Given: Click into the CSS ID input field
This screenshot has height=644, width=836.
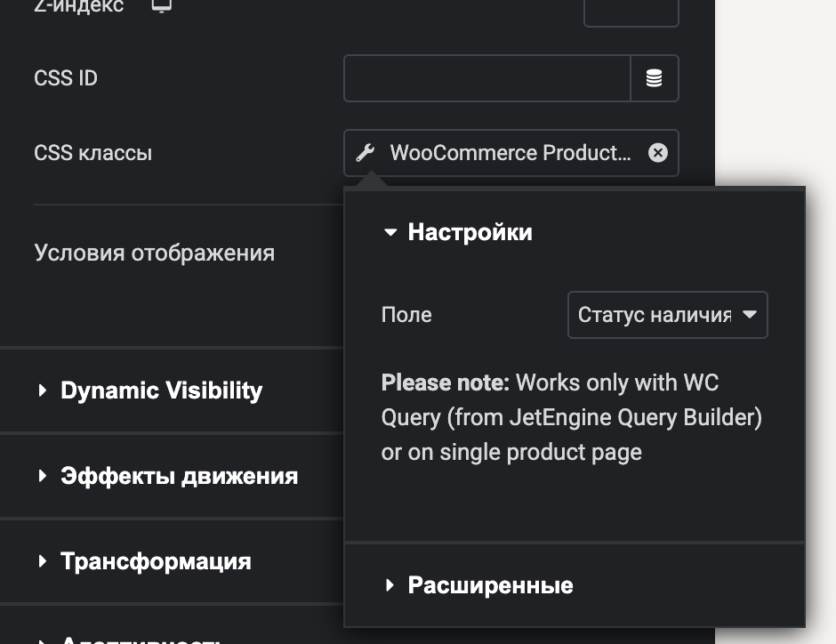Looking at the screenshot, I should point(487,78).
